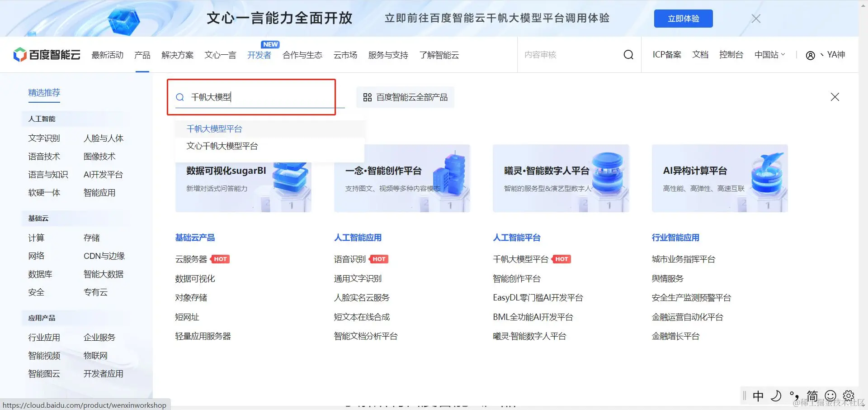The height and width of the screenshot is (410, 868).
Task: Click the IME emoji smiley icon
Action: (x=830, y=396)
